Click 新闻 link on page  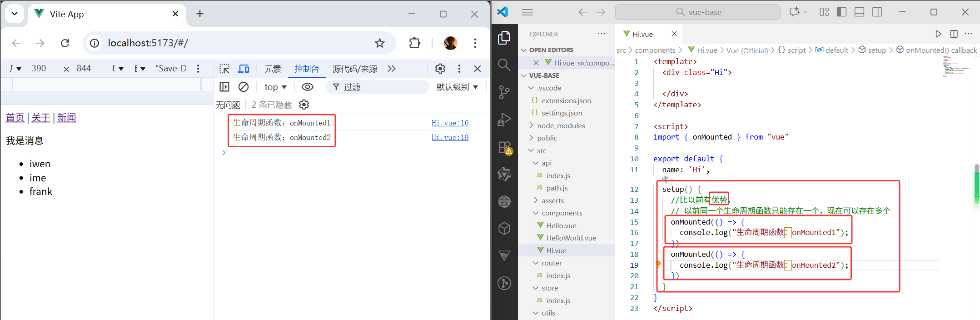coord(67,118)
